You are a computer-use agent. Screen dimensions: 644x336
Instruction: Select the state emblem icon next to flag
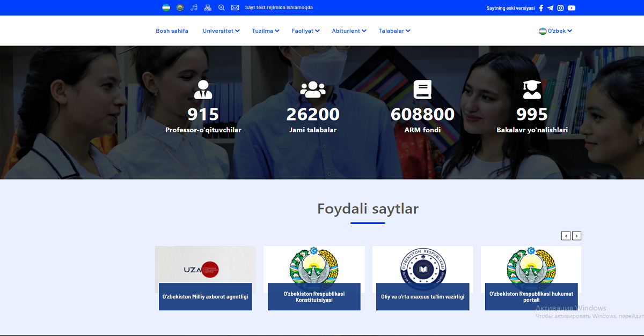point(180,8)
